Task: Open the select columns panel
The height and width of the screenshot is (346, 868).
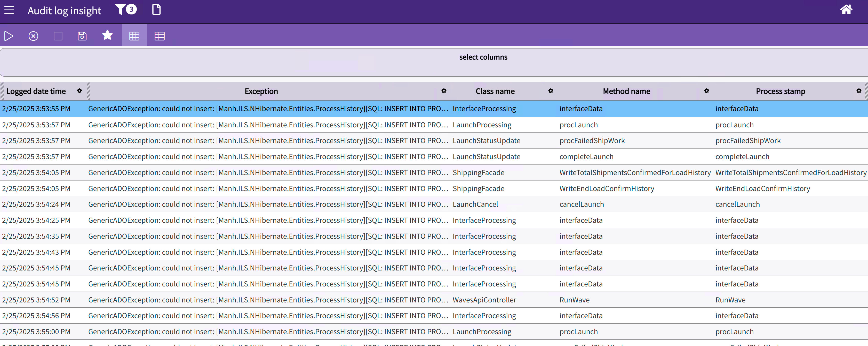Action: tap(483, 57)
